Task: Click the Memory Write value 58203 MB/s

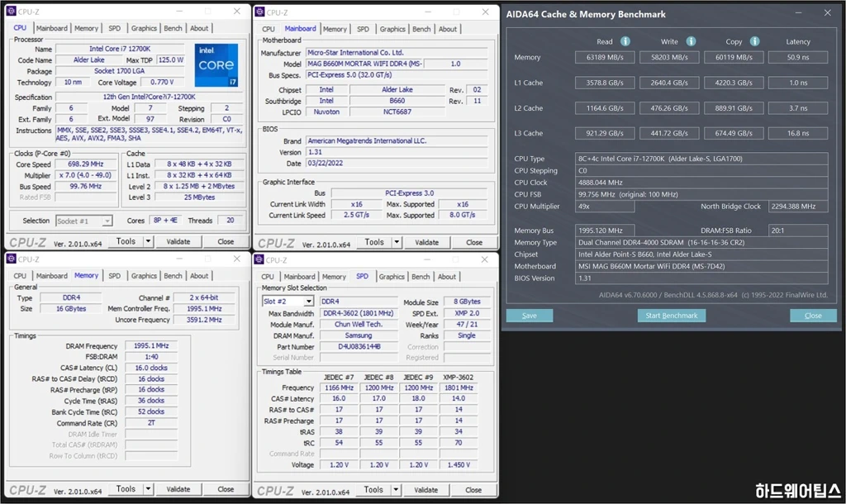Action: pyautogui.click(x=669, y=57)
